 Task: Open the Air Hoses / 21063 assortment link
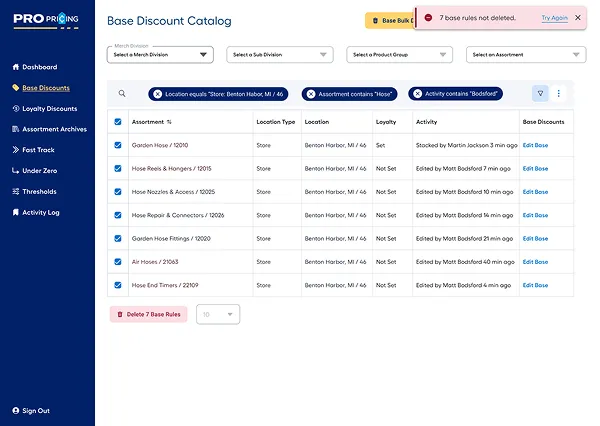pos(155,262)
